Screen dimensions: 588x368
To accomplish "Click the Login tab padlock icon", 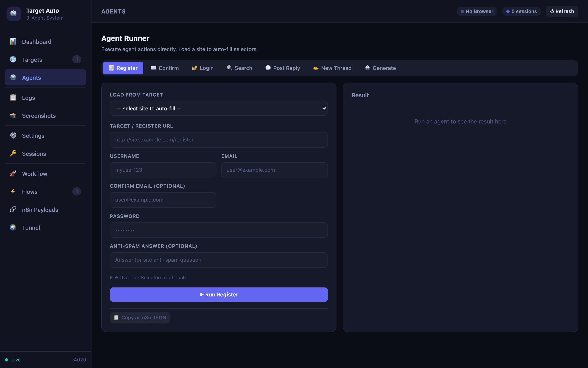I will (194, 68).
